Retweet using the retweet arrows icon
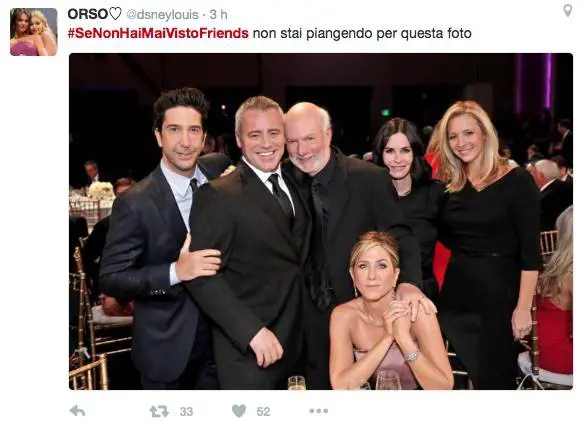 (159, 411)
